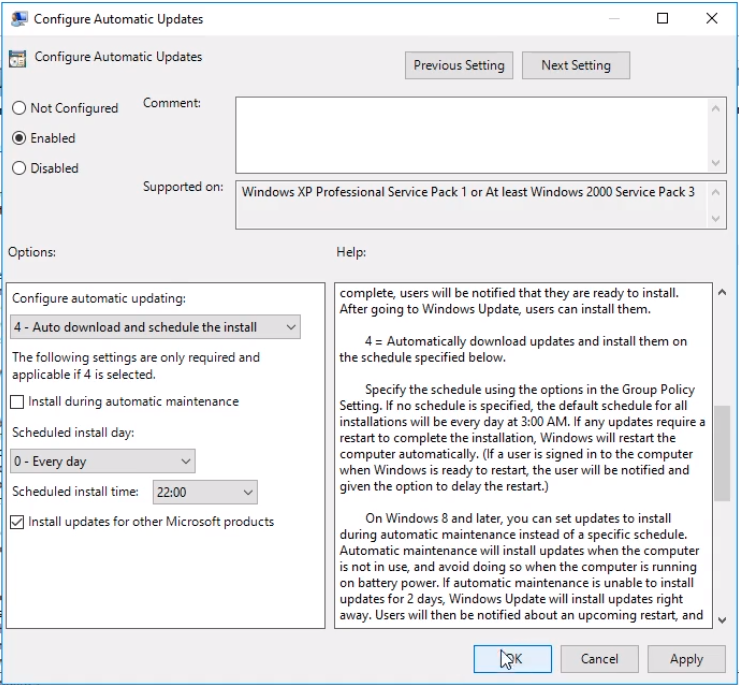Click the Comment: label
This screenshot has width=739, height=685.
tap(172, 103)
